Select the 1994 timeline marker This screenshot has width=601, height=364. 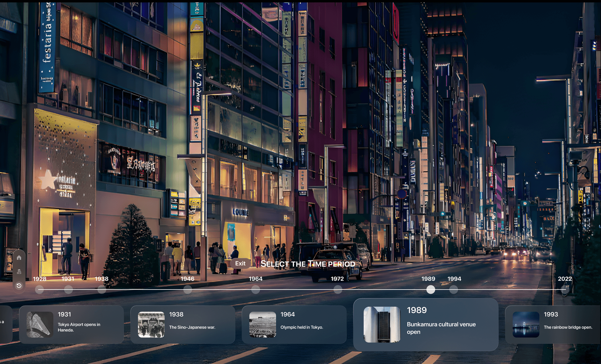tap(454, 290)
